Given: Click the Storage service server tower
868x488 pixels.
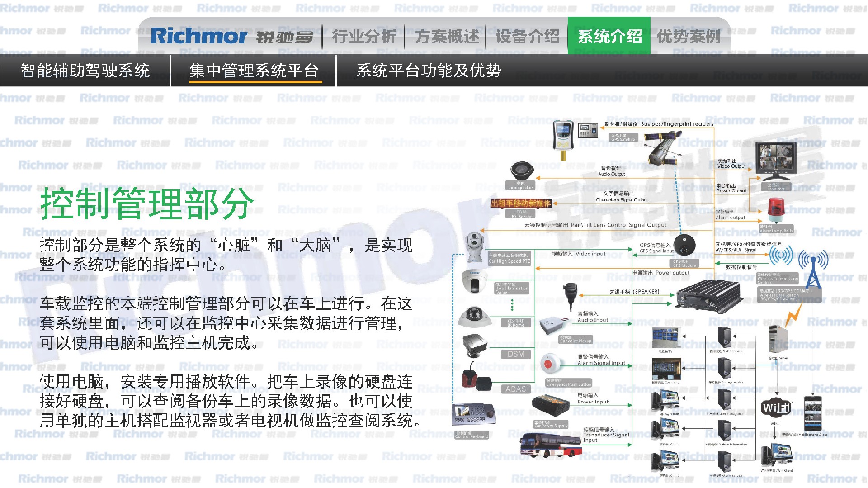Looking at the screenshot, I should pos(725,369).
